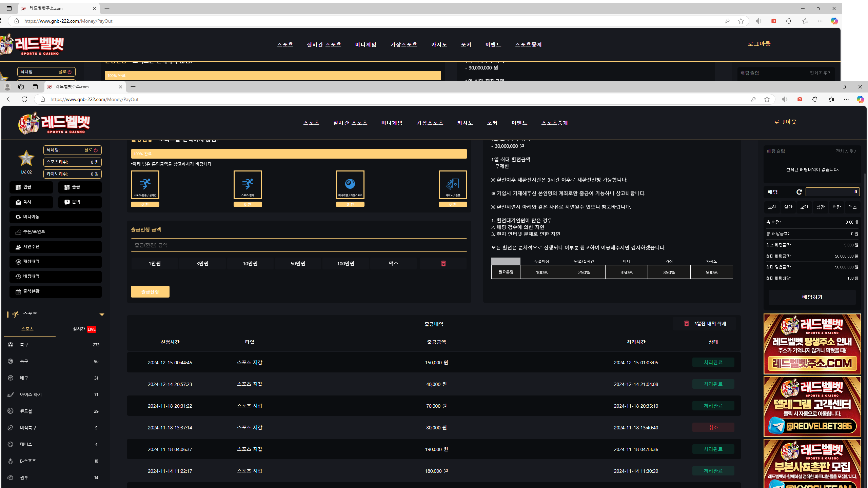Image resolution: width=868 pixels, height=488 pixels.
Task: Open the 텔레그램 고객센터 banner
Action: 812,407
